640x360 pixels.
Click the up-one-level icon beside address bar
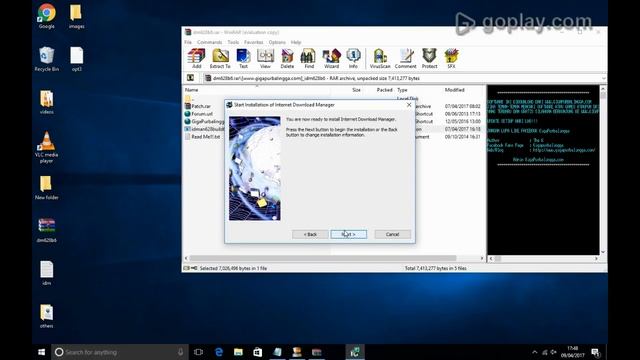[x=190, y=78]
